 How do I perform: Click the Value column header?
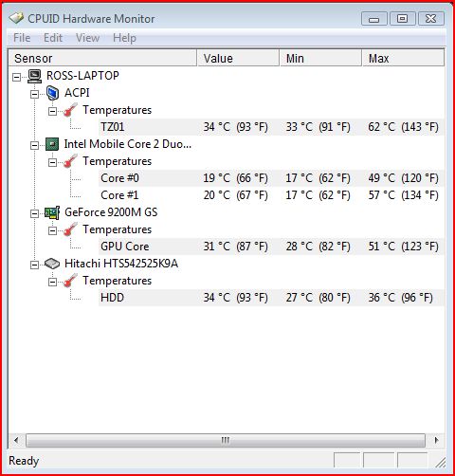coord(238,58)
